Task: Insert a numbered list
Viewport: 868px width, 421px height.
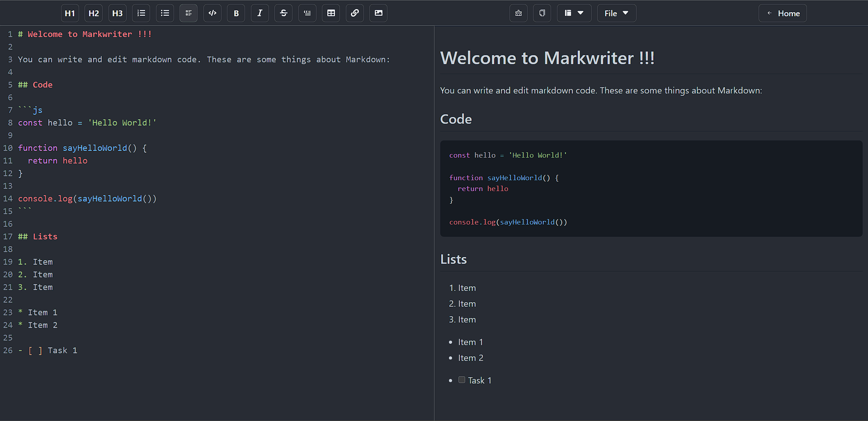Action: click(141, 13)
